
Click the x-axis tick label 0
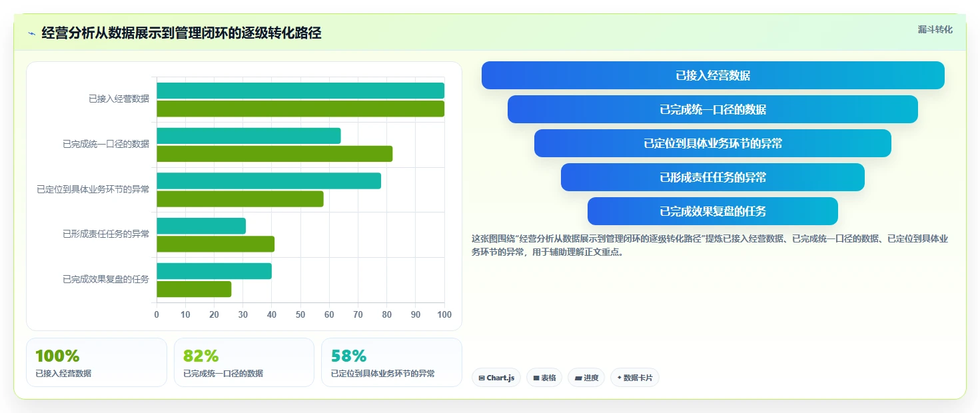(x=157, y=314)
